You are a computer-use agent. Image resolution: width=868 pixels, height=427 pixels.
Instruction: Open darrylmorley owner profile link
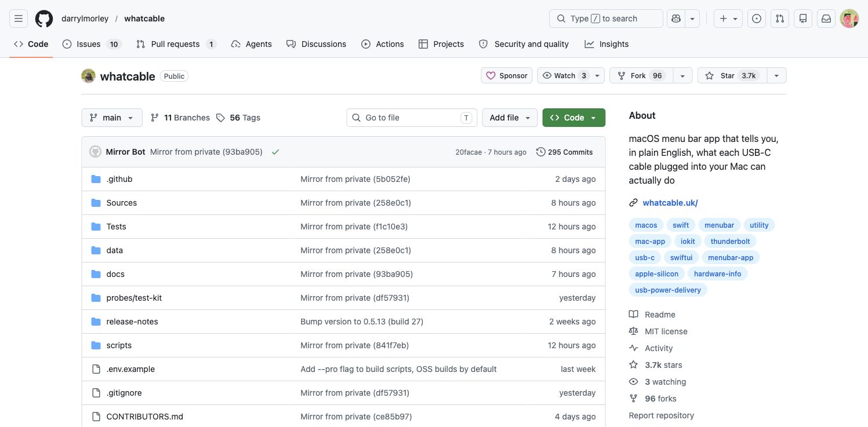(85, 19)
